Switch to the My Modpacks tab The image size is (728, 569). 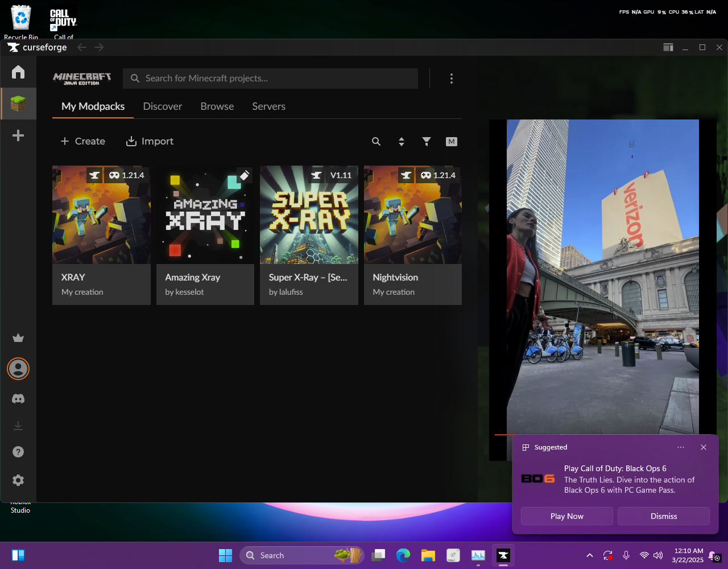click(93, 106)
